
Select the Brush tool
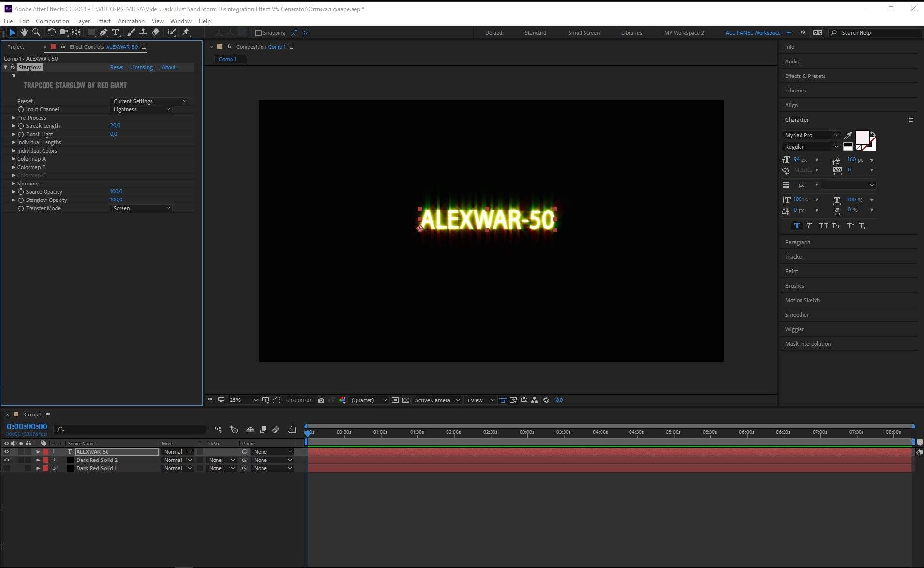pyautogui.click(x=131, y=32)
